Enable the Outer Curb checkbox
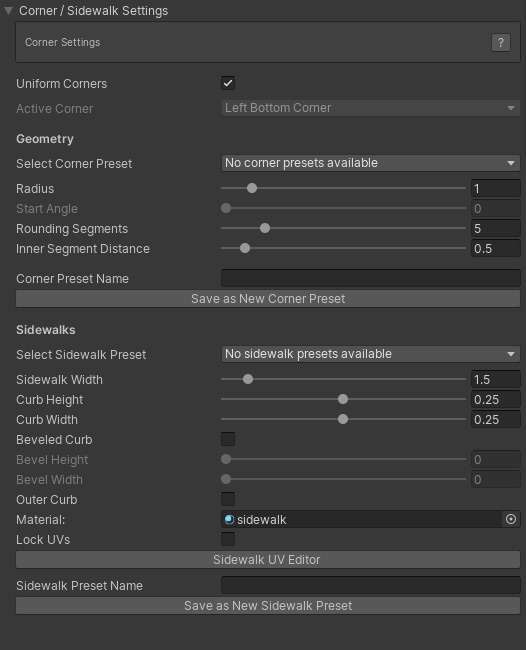Image resolution: width=526 pixels, height=650 pixels. [x=228, y=499]
